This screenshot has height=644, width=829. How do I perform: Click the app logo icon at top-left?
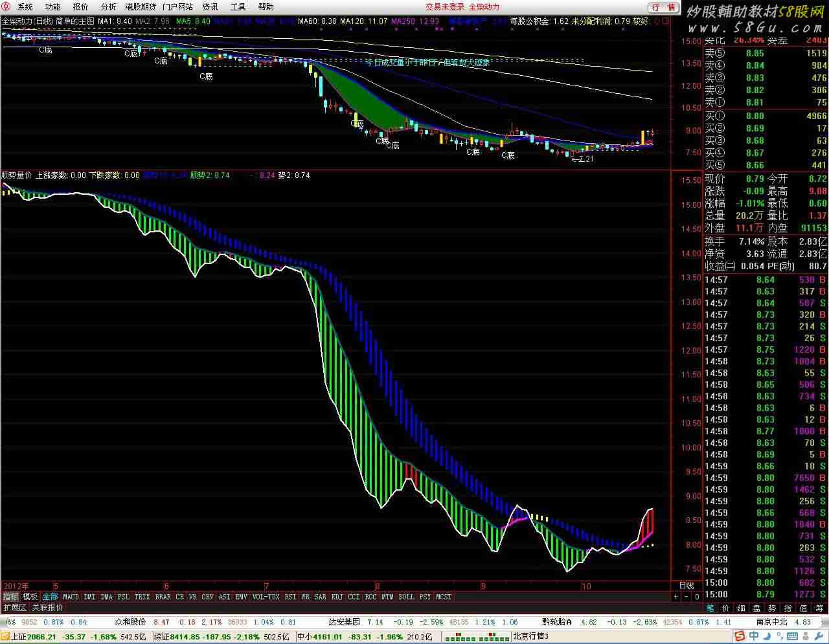tap(6, 6)
